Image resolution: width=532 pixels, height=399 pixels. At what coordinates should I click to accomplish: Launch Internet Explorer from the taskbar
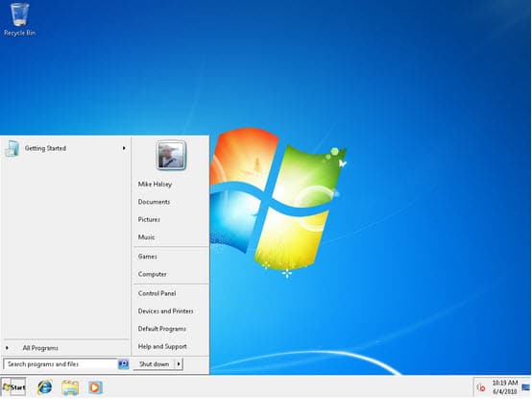click(45, 387)
